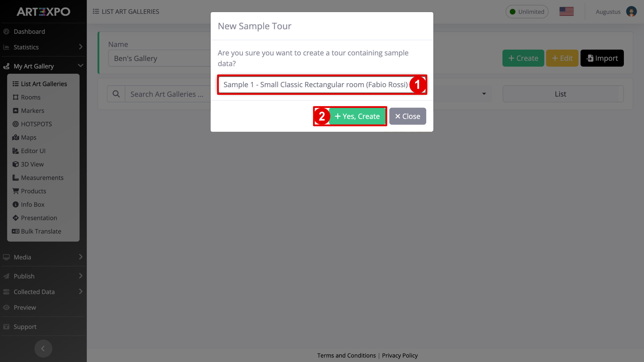Click the US flag language icon
This screenshot has height=362, width=644.
pyautogui.click(x=567, y=11)
